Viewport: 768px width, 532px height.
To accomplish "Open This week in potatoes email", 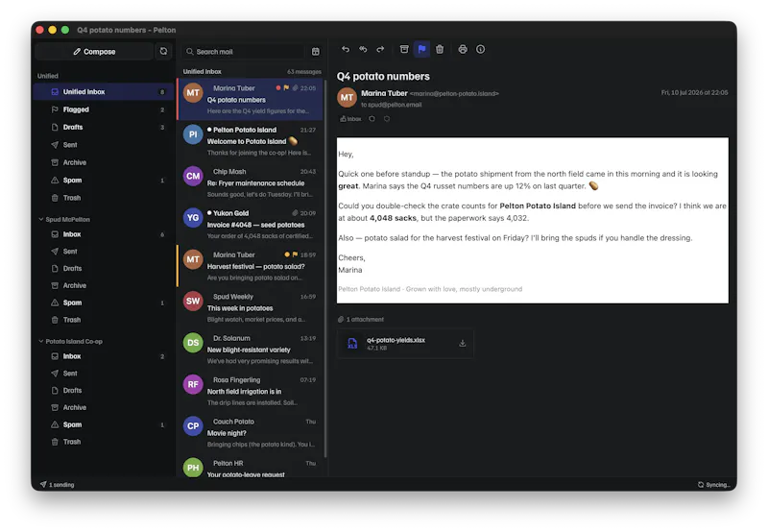I will [250, 307].
